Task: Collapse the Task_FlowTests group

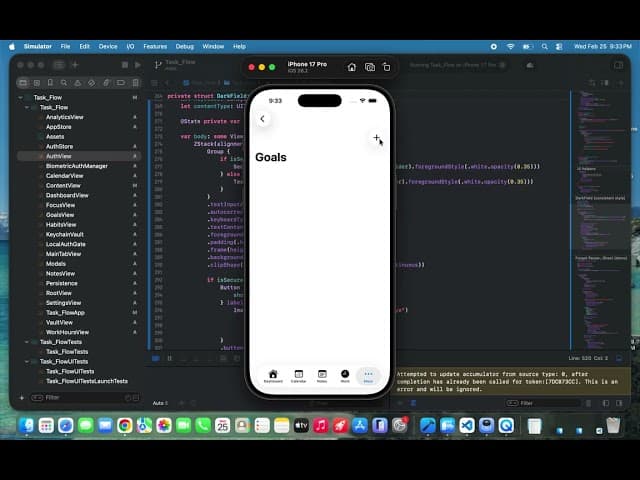Action: (x=27, y=342)
